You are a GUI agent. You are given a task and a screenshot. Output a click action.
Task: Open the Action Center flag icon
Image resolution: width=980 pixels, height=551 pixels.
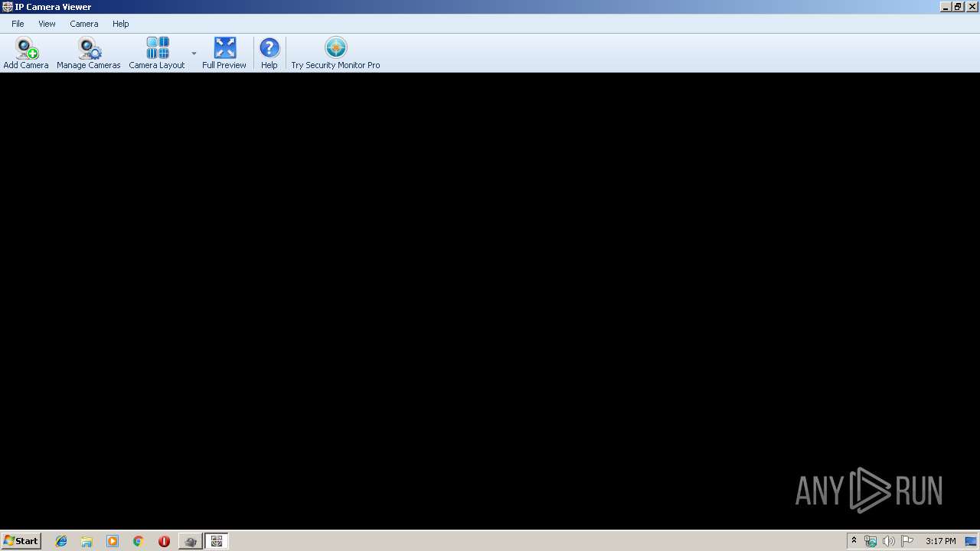coord(907,541)
